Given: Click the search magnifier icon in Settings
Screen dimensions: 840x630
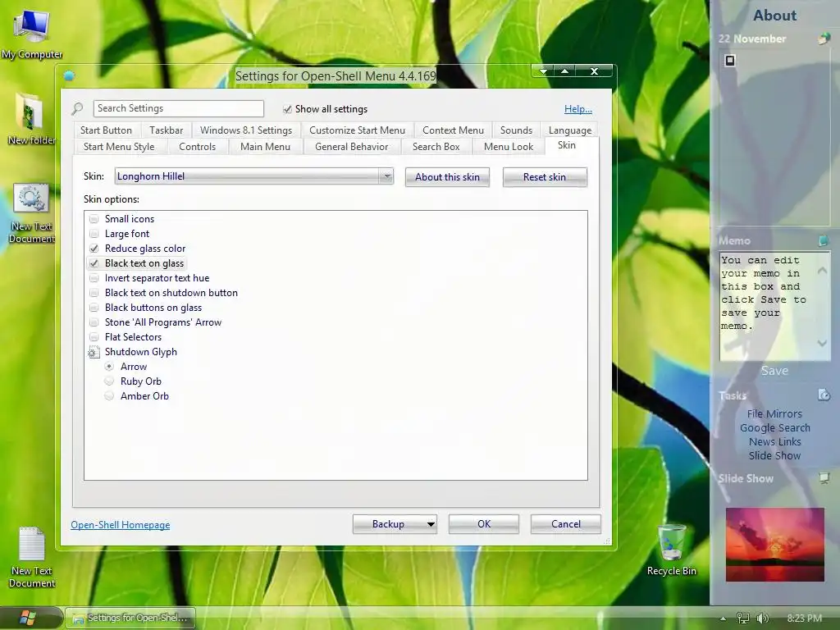Looking at the screenshot, I should [x=77, y=109].
